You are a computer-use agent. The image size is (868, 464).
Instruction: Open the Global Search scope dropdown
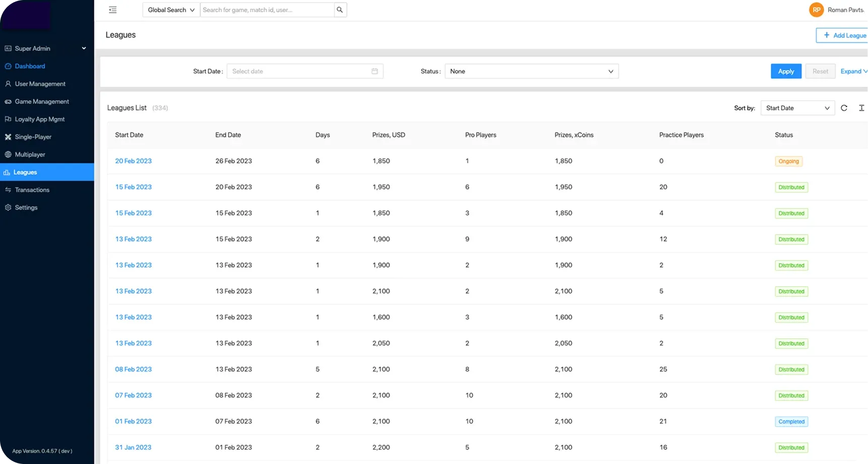point(171,10)
